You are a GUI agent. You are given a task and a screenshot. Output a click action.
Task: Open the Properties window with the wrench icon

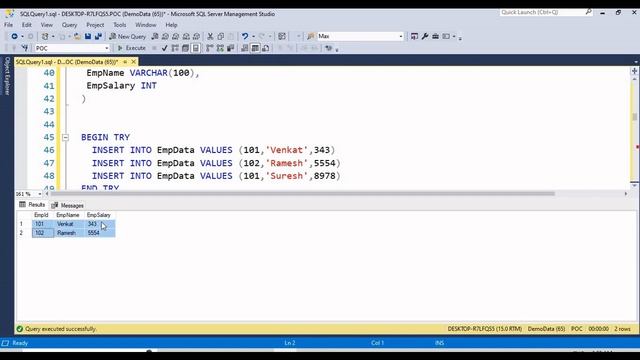coord(425,36)
